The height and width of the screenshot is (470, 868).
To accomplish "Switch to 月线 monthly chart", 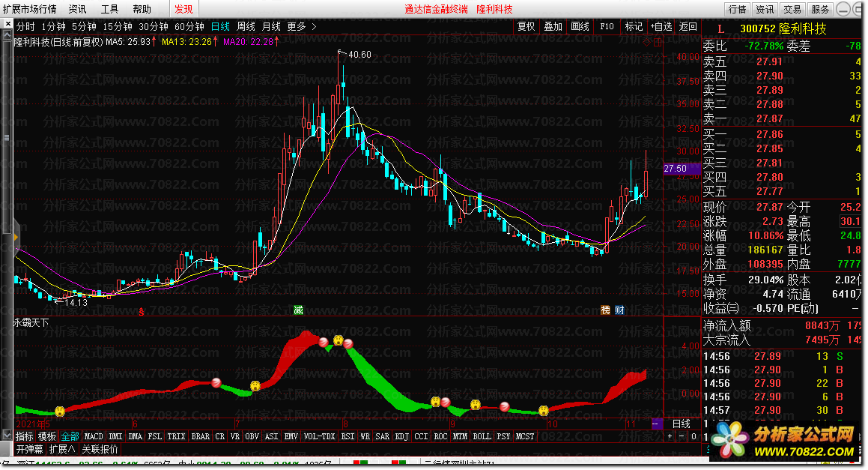I will pyautogui.click(x=271, y=26).
